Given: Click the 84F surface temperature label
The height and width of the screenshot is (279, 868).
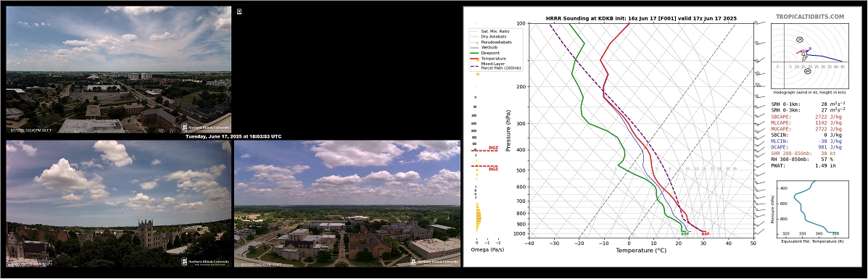Looking at the screenshot, I should pos(706,234).
